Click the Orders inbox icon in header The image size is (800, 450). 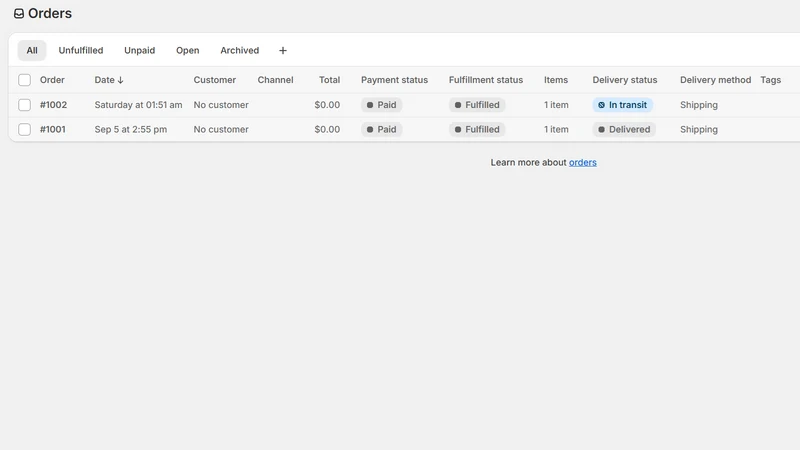pos(19,13)
